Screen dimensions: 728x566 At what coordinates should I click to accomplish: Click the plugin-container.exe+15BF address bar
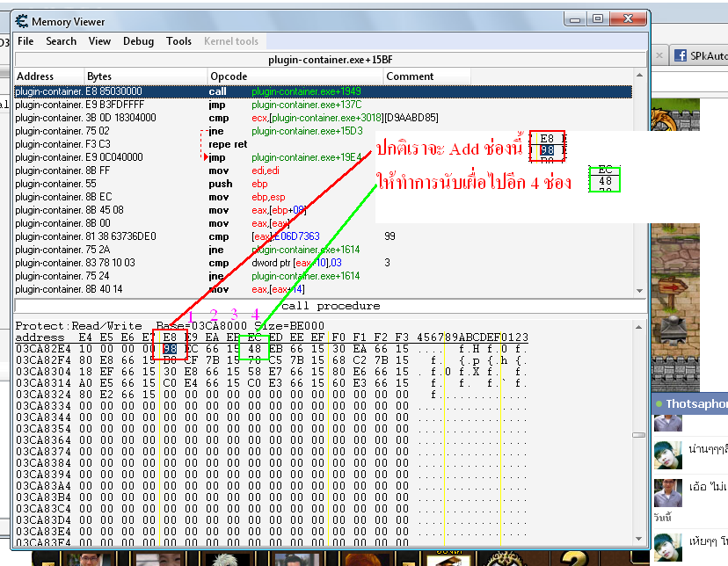[x=331, y=60]
